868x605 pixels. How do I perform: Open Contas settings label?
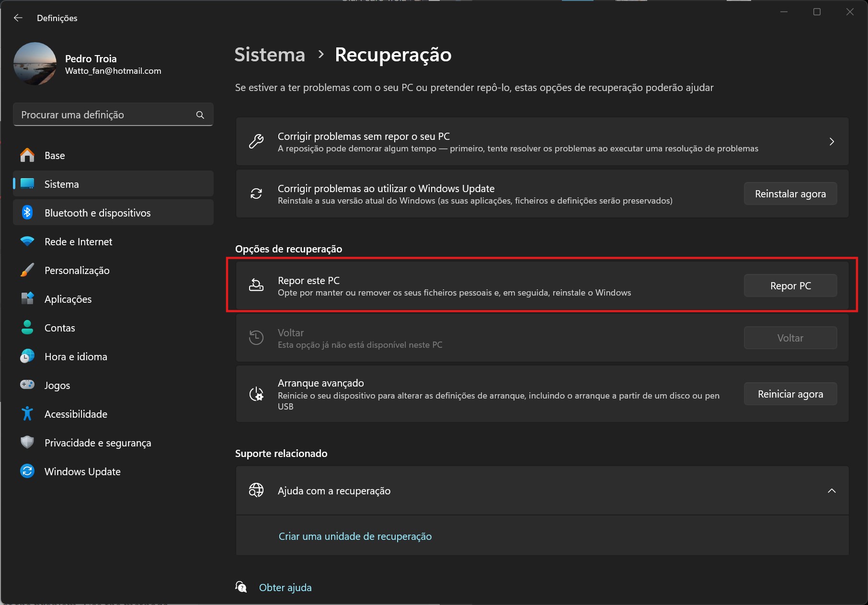[60, 328]
